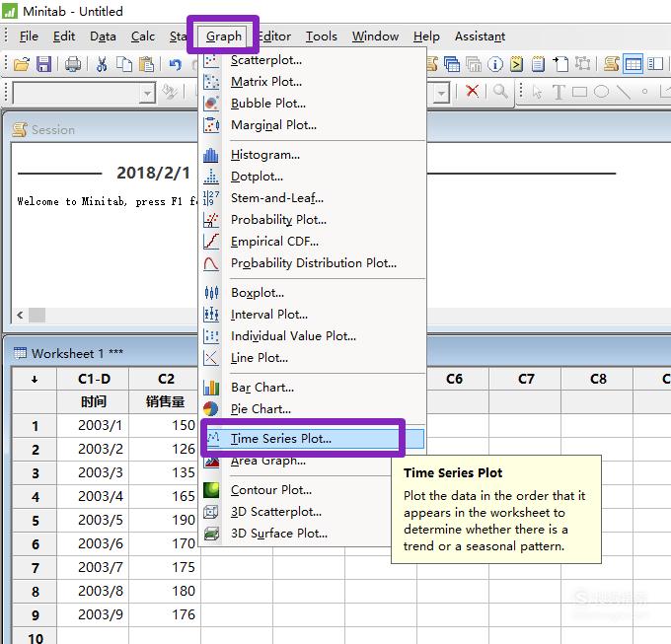Select the pointer arrow tool
This screenshot has height=644, width=671.
click(538, 92)
